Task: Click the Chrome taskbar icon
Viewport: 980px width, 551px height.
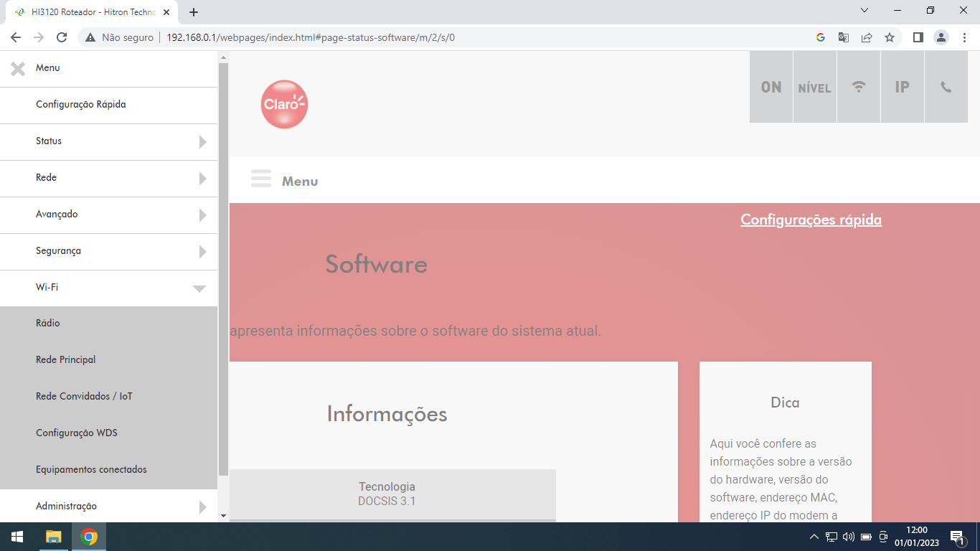Action: 89,537
